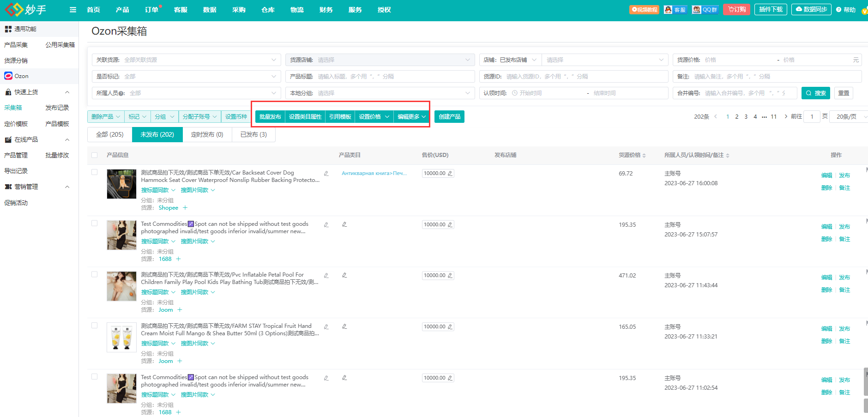The width and height of the screenshot is (868, 417).
Task: Sort by source price column arrows
Action: pyautogui.click(x=644, y=156)
